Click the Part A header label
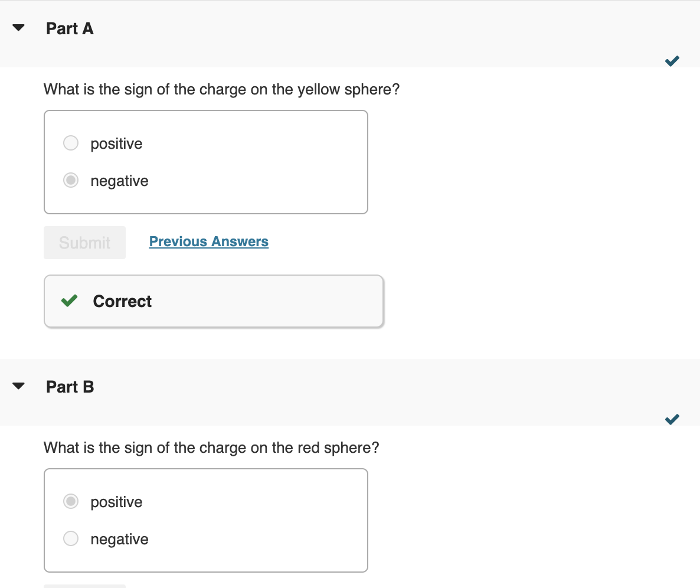Screen dimensions: 700x588 70,28
